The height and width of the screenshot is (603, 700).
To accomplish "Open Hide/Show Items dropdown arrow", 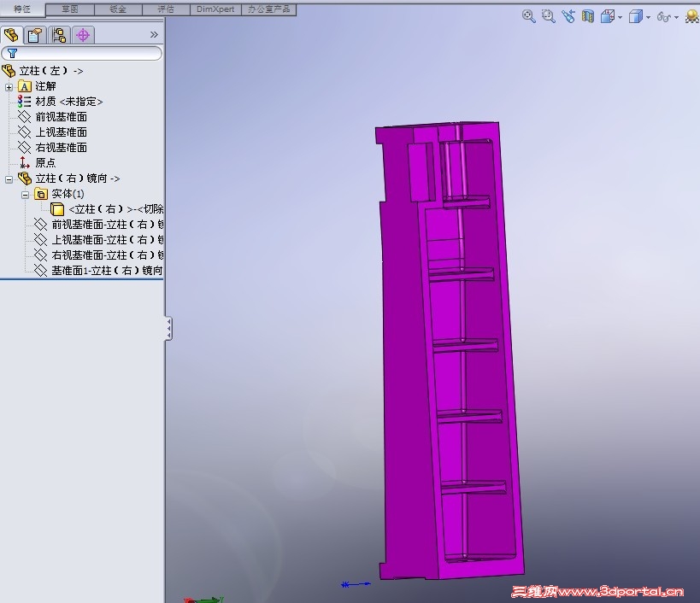I will point(676,17).
